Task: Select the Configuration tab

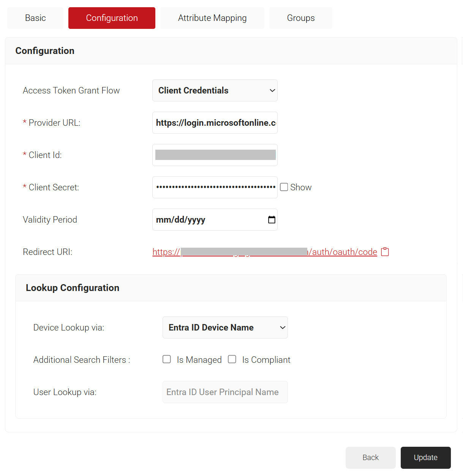Action: 112,18
